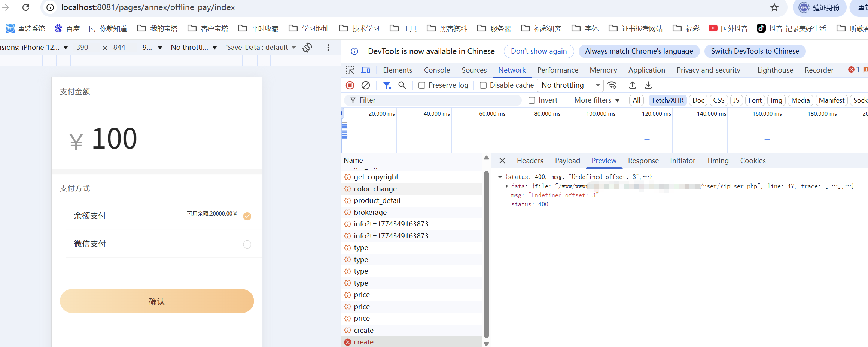868x347 pixels.
Task: Enable the Preserve log checkbox
Action: coord(422,85)
